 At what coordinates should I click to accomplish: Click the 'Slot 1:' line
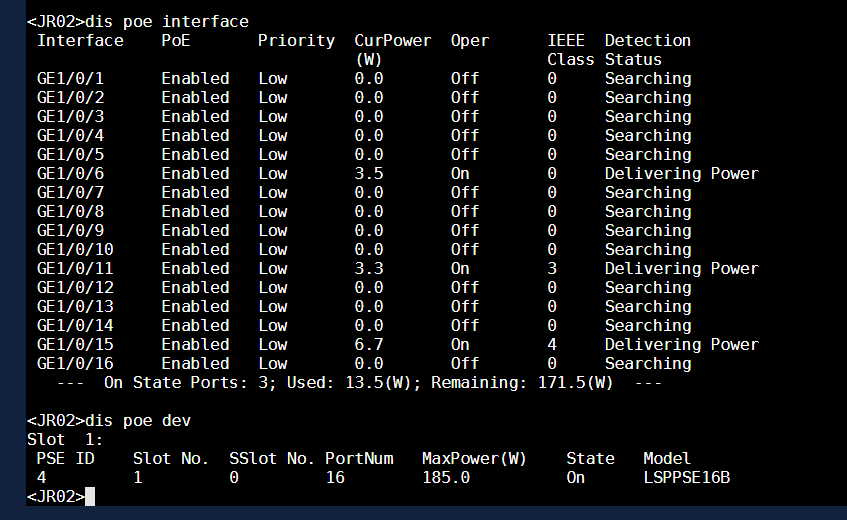(x=60, y=440)
